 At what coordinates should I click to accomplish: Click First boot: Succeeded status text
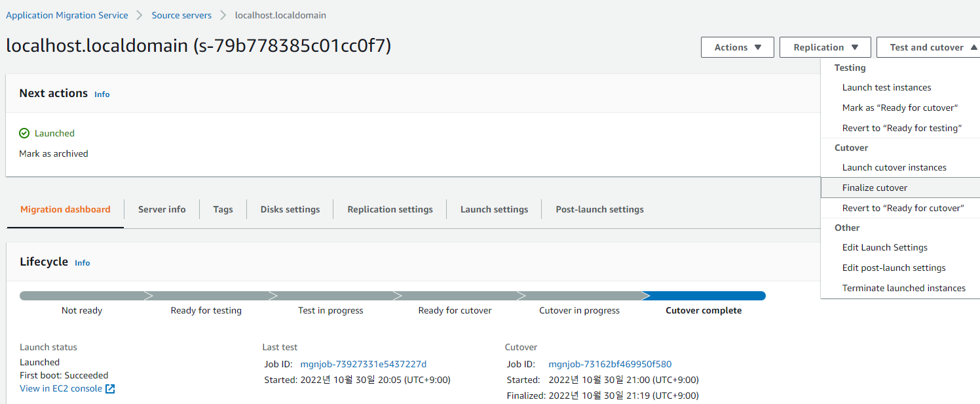pos(64,375)
